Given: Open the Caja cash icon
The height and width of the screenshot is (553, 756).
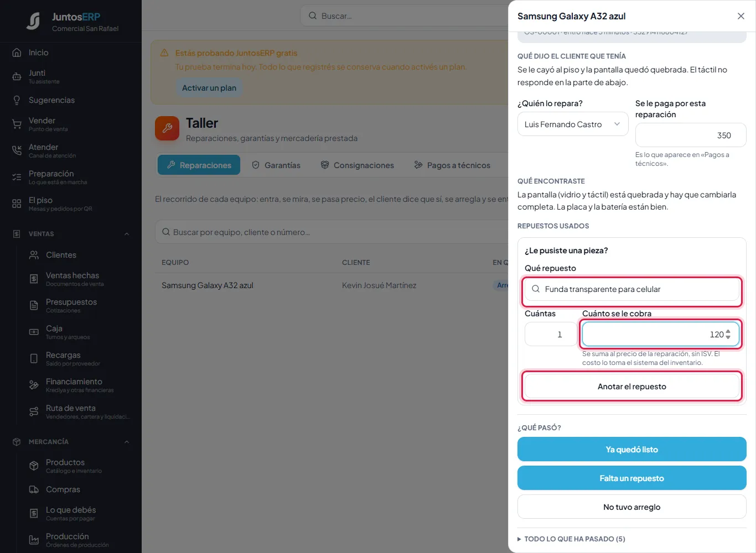Looking at the screenshot, I should coord(34,332).
